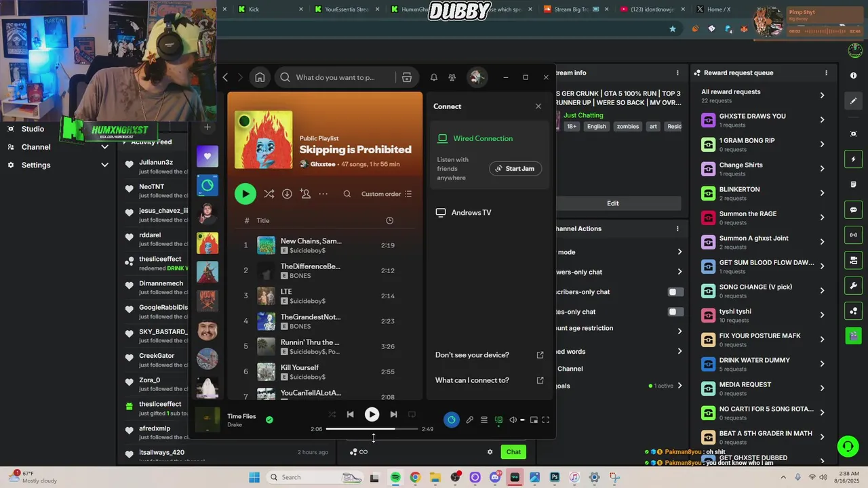
Task: Start a Jam session
Action: click(x=515, y=169)
